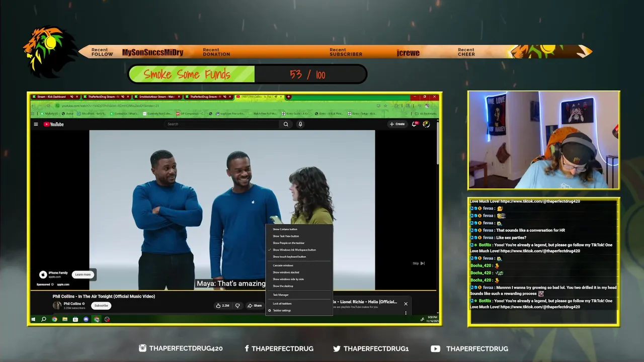Click the Lionel Richie - Hello mix title
This screenshot has height=362, width=644.
coord(365,302)
